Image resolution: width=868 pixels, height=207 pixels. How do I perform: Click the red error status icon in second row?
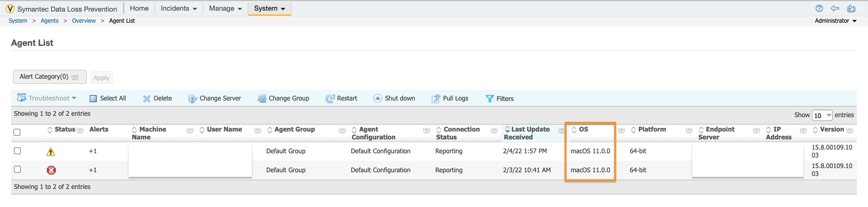coord(51,170)
